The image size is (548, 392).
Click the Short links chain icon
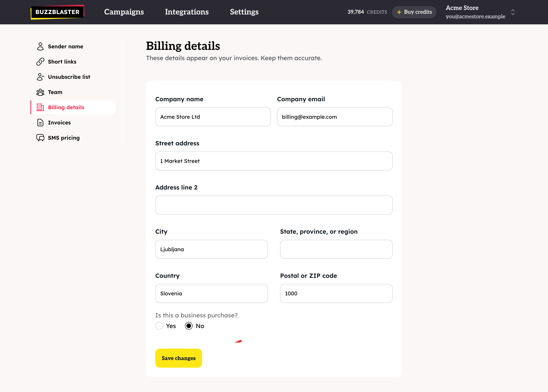click(x=40, y=61)
